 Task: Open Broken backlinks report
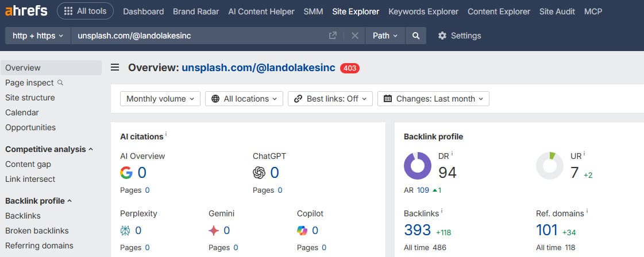click(37, 231)
